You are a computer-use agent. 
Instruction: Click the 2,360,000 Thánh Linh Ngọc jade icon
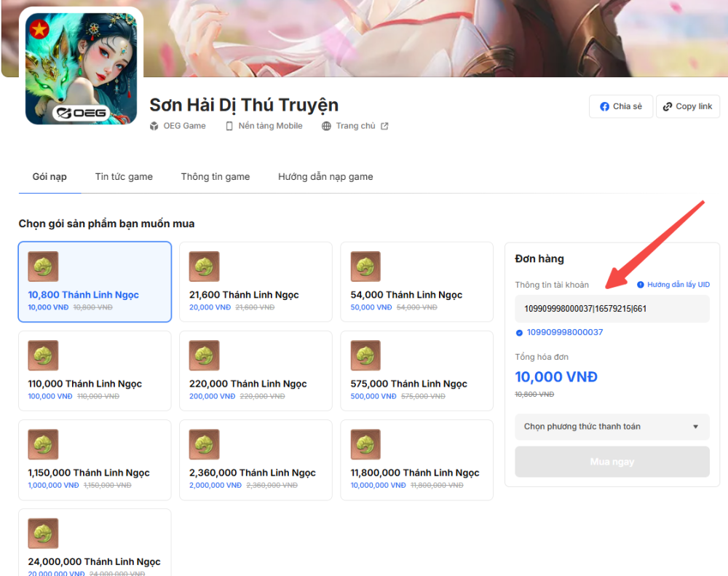tap(204, 444)
